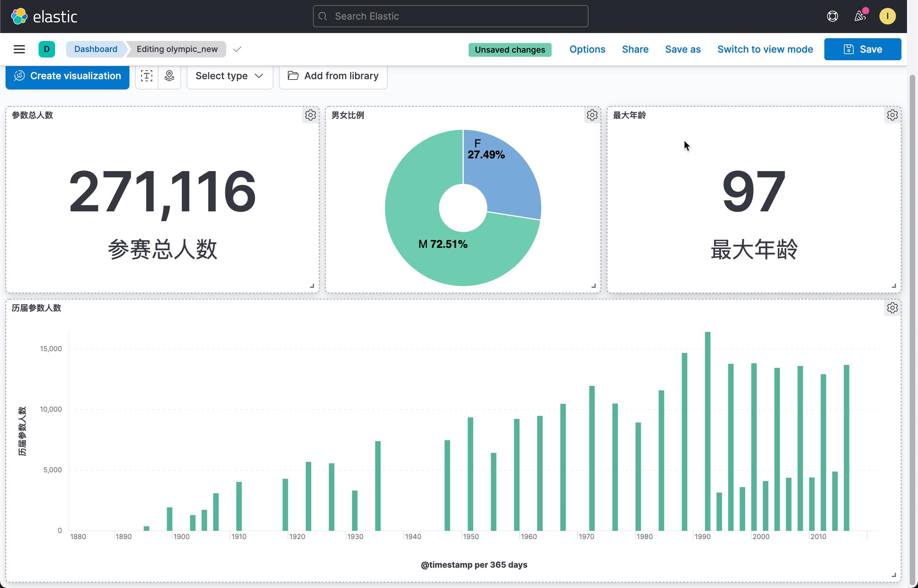Click the Create visualization button

tap(67, 76)
